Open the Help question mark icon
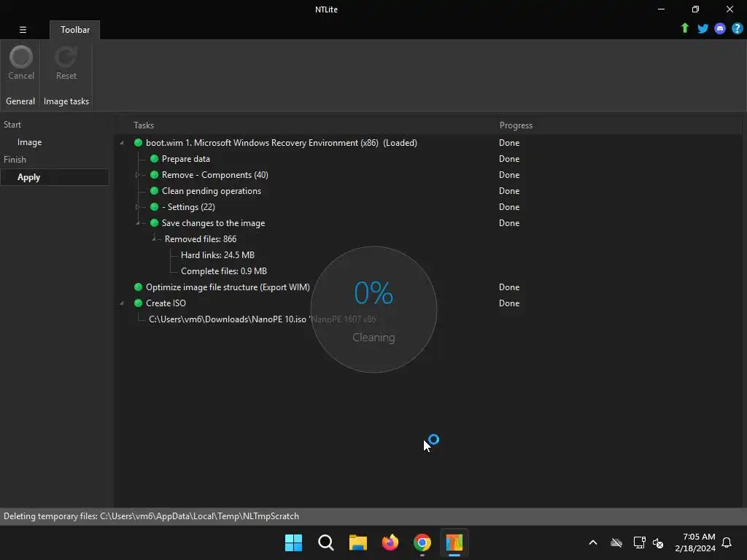 point(737,28)
